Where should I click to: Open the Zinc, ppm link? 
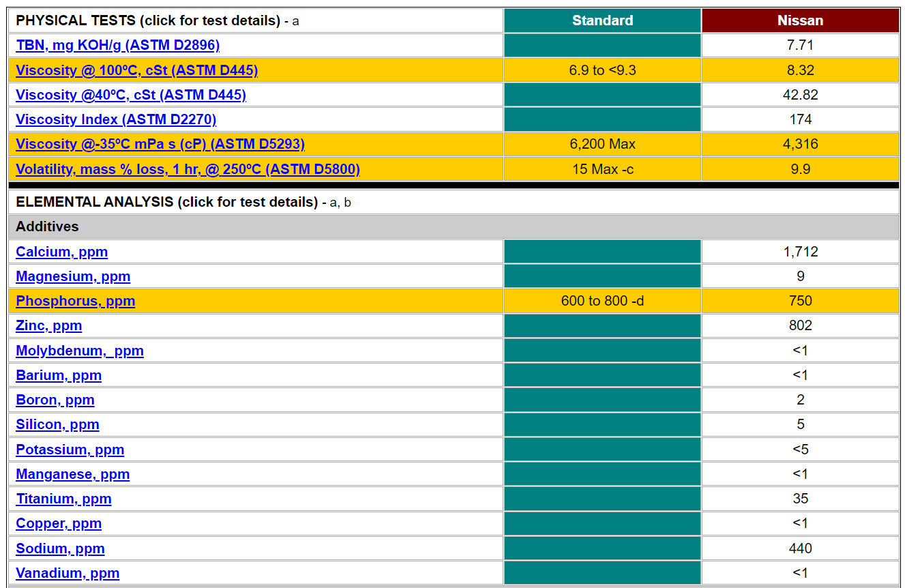pos(48,325)
